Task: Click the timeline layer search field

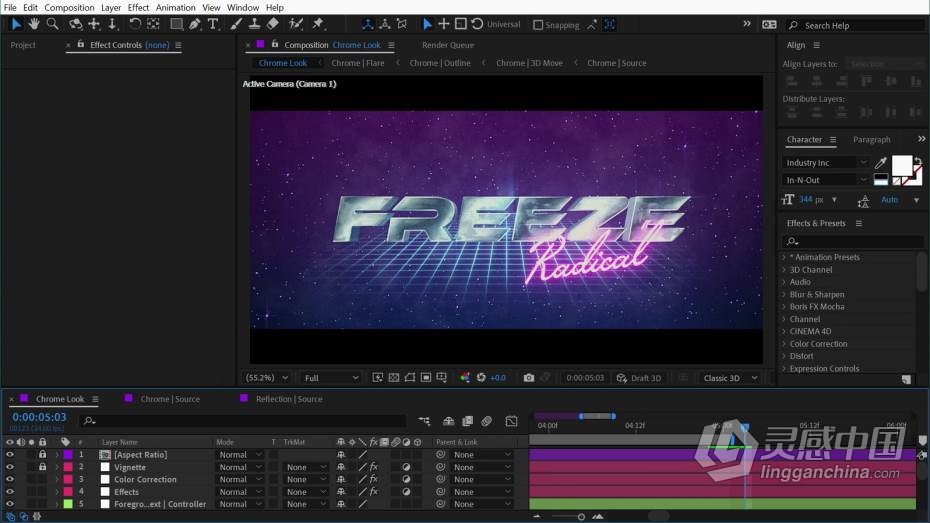Action: click(x=244, y=421)
